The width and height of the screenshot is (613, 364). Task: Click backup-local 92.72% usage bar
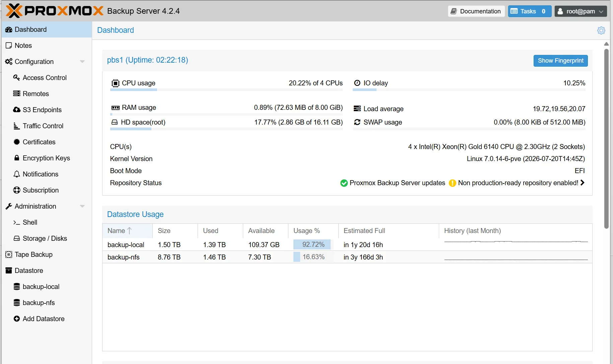pos(313,244)
